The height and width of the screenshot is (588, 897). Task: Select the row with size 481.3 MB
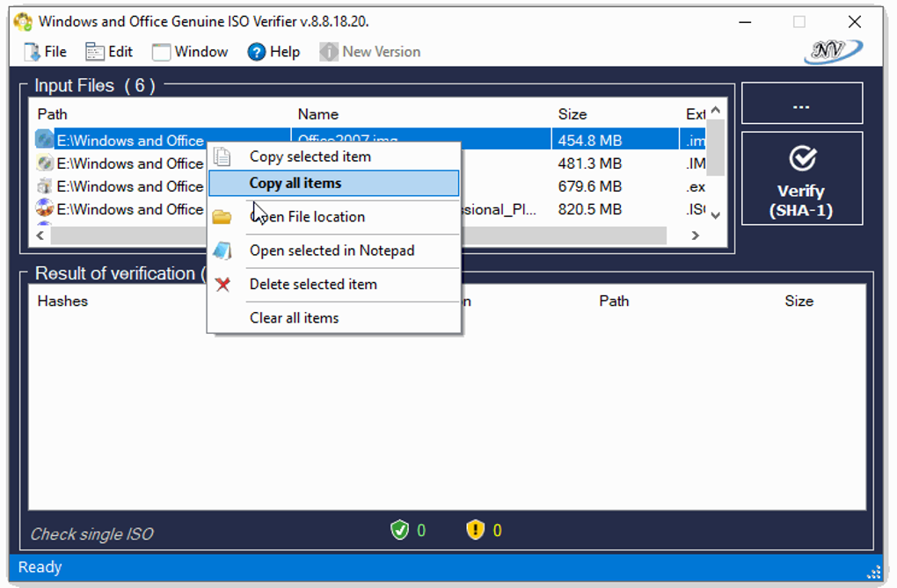(x=370, y=163)
